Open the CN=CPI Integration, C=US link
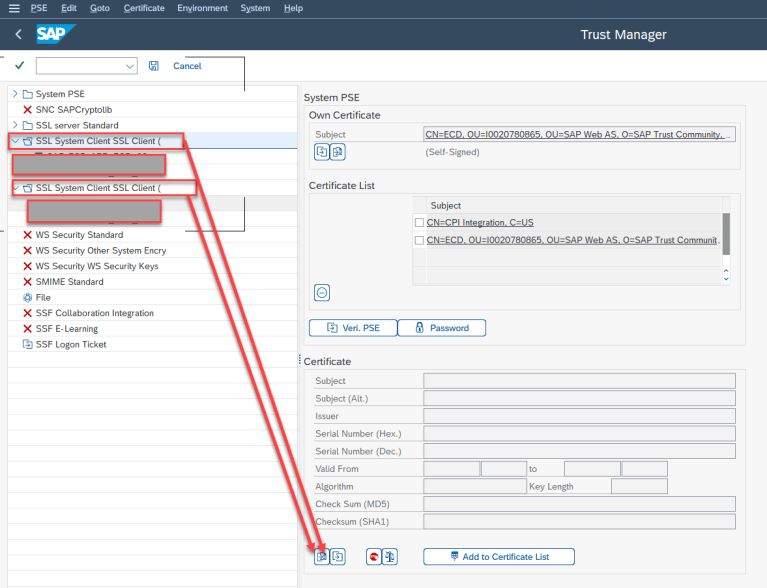The height and width of the screenshot is (588, 767). (x=480, y=223)
